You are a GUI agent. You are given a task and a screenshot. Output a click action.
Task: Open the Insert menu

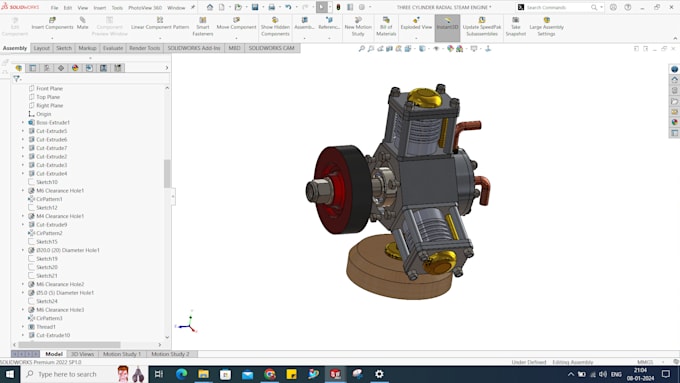tap(100, 8)
